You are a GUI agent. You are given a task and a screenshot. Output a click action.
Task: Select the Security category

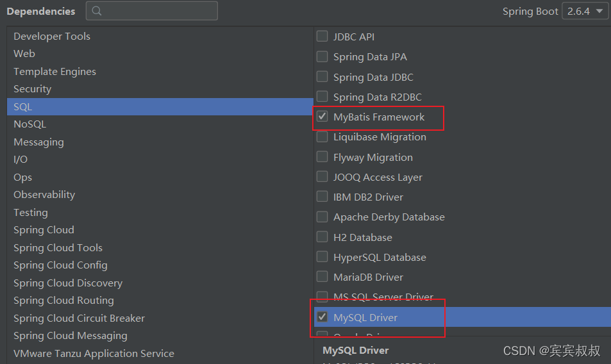(160, 89)
